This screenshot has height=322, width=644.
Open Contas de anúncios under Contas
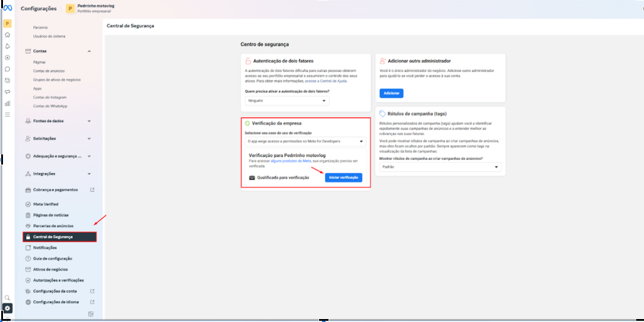[49, 71]
